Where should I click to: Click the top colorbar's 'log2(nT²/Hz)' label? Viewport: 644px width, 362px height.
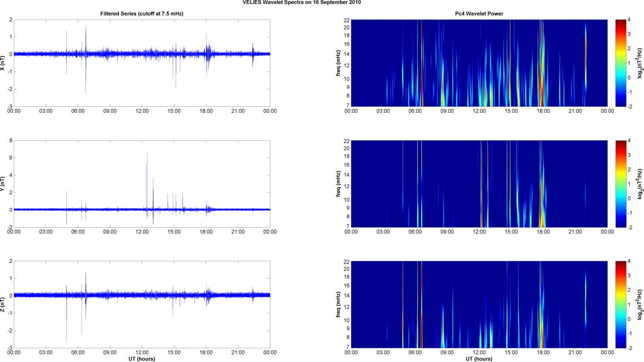[x=639, y=63]
